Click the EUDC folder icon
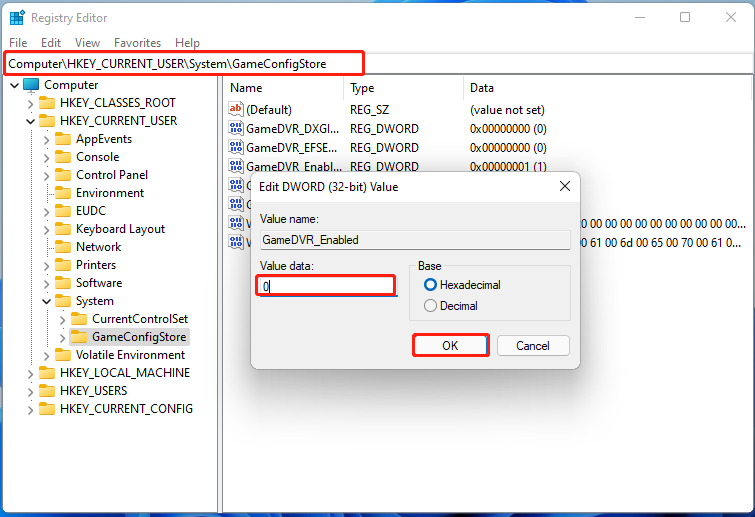 point(63,211)
